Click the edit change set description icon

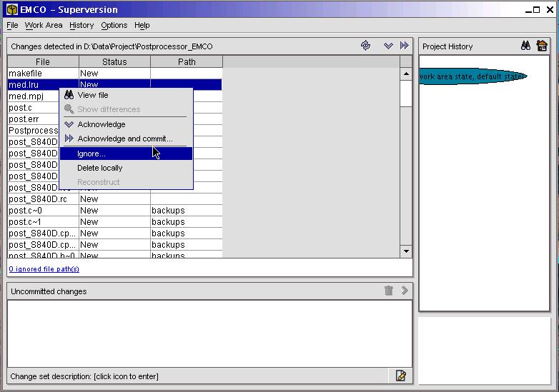click(401, 376)
